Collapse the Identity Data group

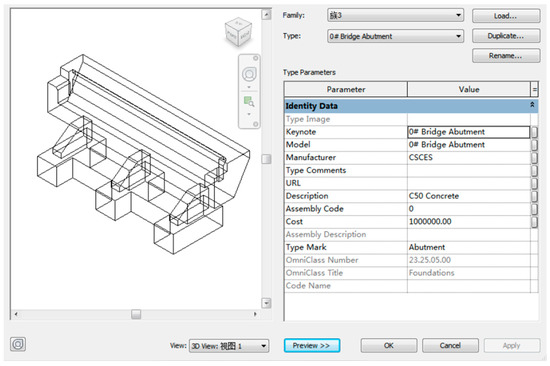(x=532, y=105)
